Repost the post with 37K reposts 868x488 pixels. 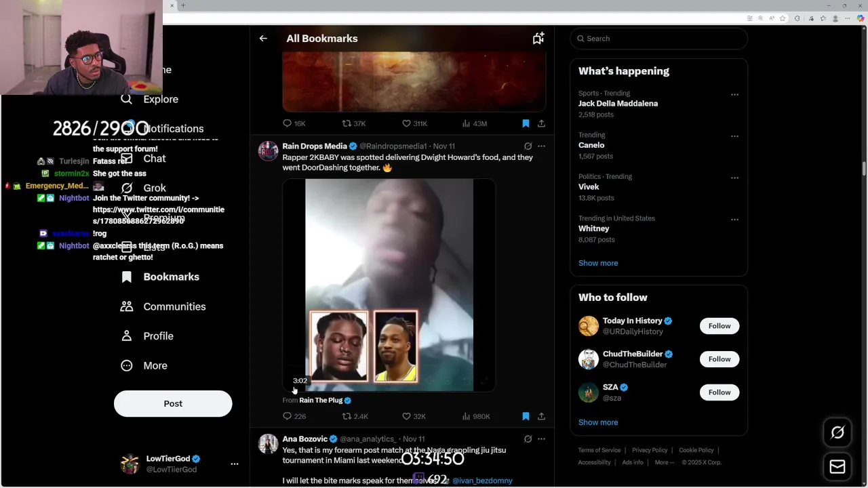tap(354, 123)
